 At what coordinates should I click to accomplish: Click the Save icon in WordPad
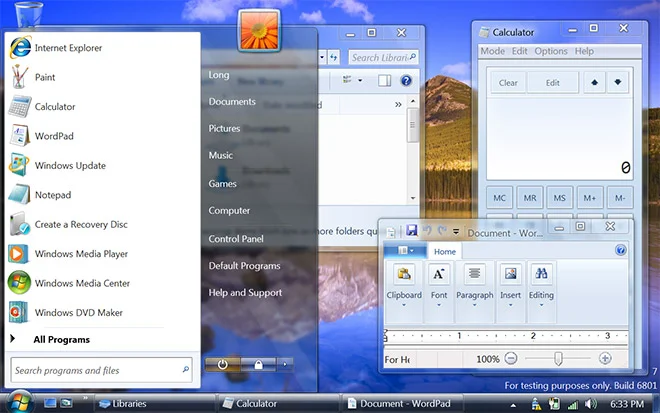tap(411, 231)
